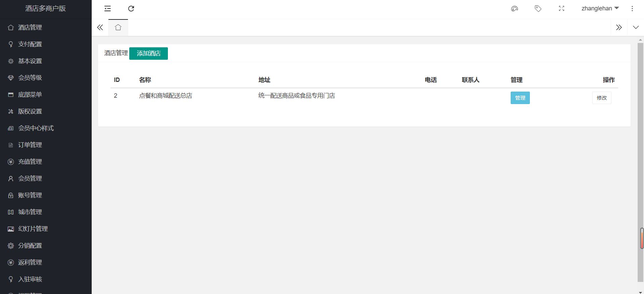Click the blue 管理 button in row
The width and height of the screenshot is (644, 294).
tap(520, 98)
